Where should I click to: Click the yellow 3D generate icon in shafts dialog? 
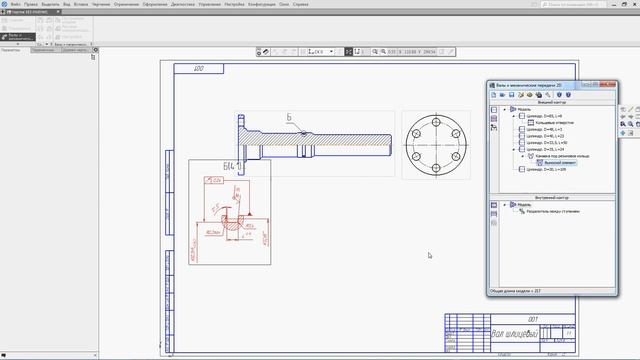point(530,95)
